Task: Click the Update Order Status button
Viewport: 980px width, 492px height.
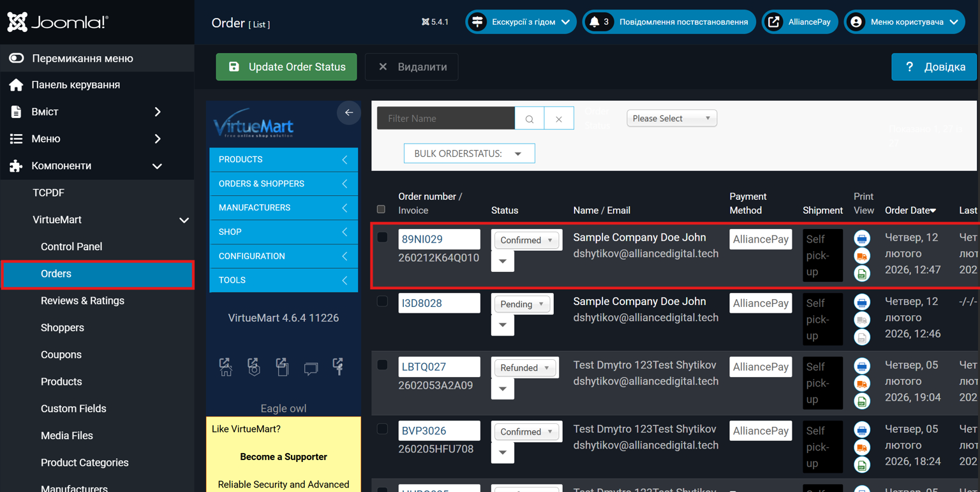Action: click(x=286, y=67)
